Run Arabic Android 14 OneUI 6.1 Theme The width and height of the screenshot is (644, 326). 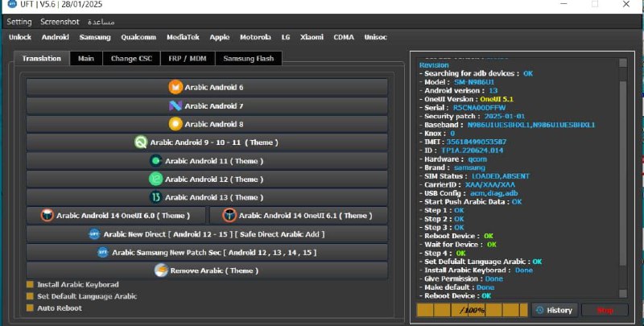point(299,216)
